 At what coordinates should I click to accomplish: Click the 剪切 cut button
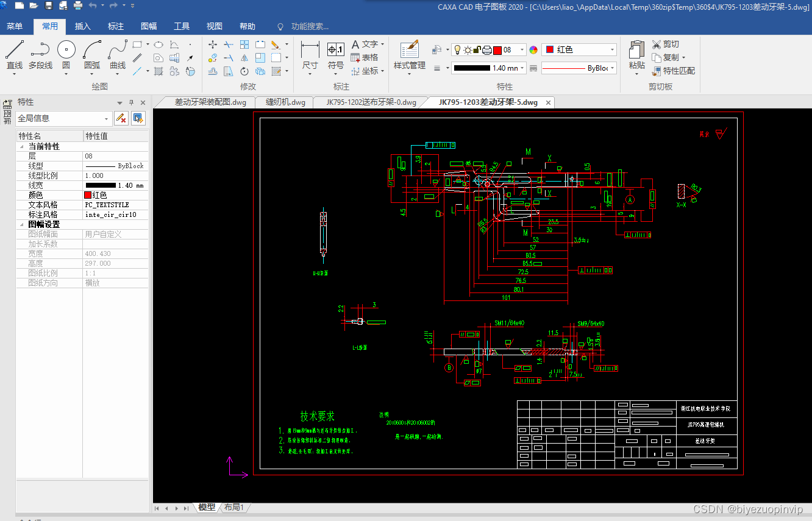tap(665, 44)
